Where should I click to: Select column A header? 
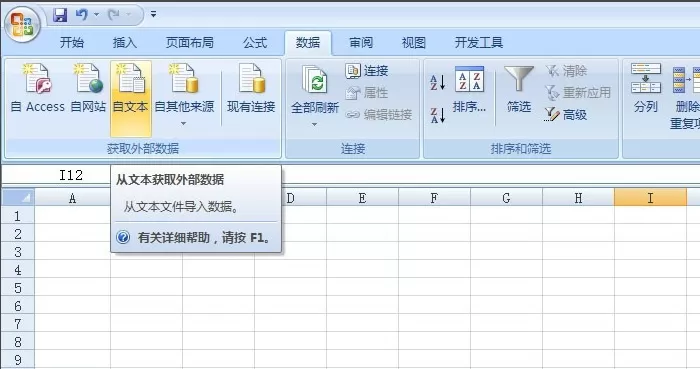(72, 198)
